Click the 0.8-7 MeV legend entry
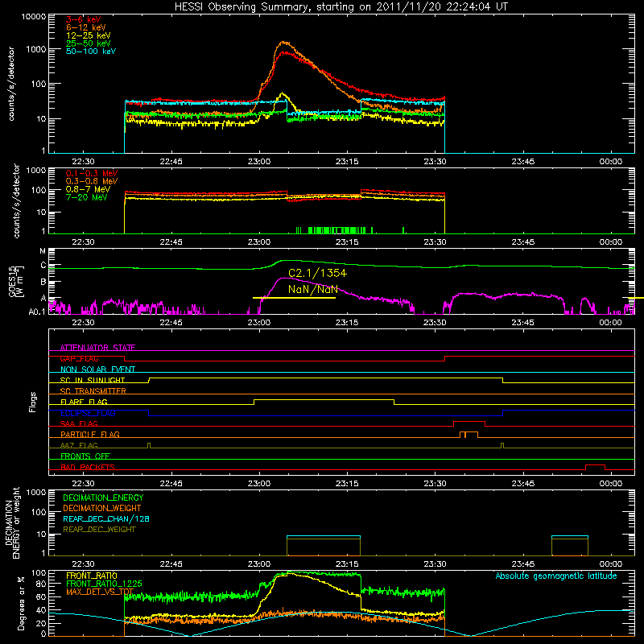Viewport: 644px width, 644px height. pyautogui.click(x=88, y=189)
